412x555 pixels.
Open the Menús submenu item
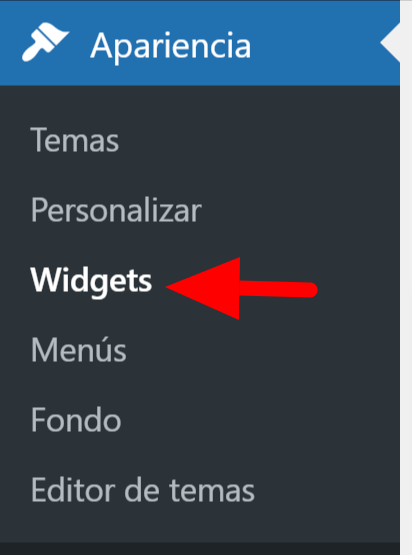pyautogui.click(x=79, y=350)
